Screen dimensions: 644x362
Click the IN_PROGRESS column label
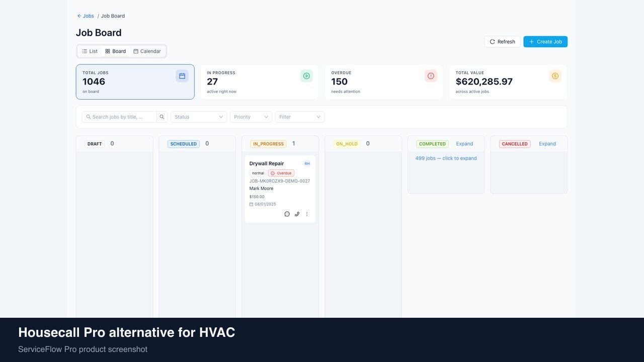point(268,144)
